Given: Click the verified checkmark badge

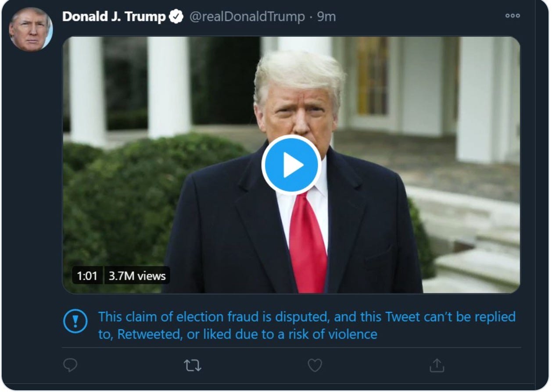Looking at the screenshot, I should pos(176,17).
